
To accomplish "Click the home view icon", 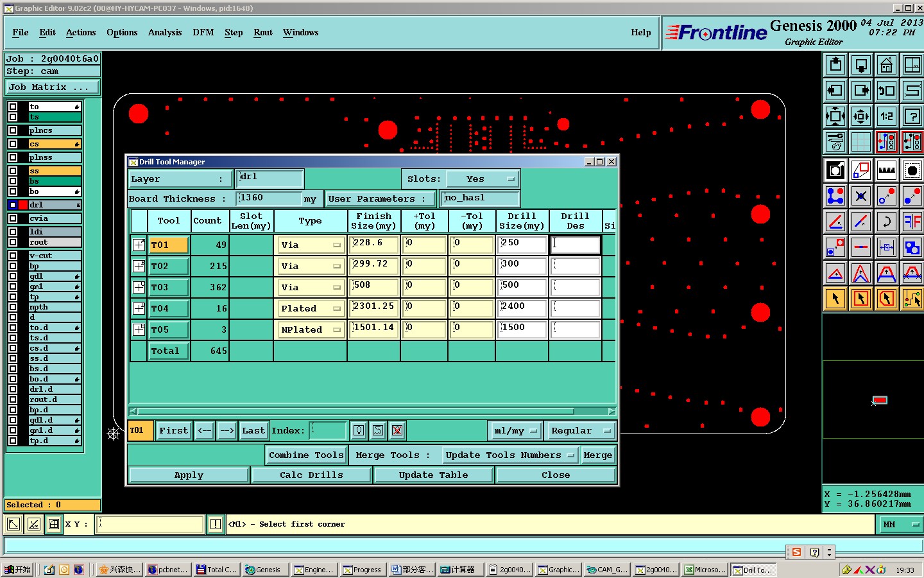I will pyautogui.click(x=887, y=65).
